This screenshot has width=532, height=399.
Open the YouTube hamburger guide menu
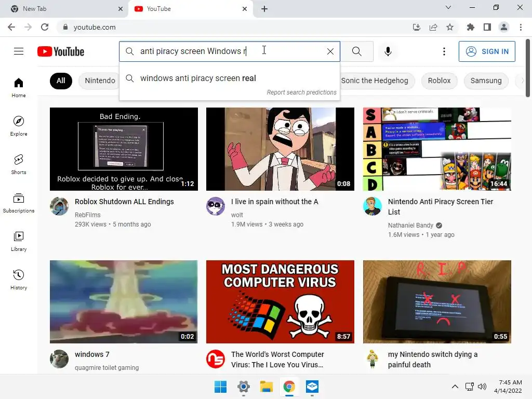pos(19,51)
